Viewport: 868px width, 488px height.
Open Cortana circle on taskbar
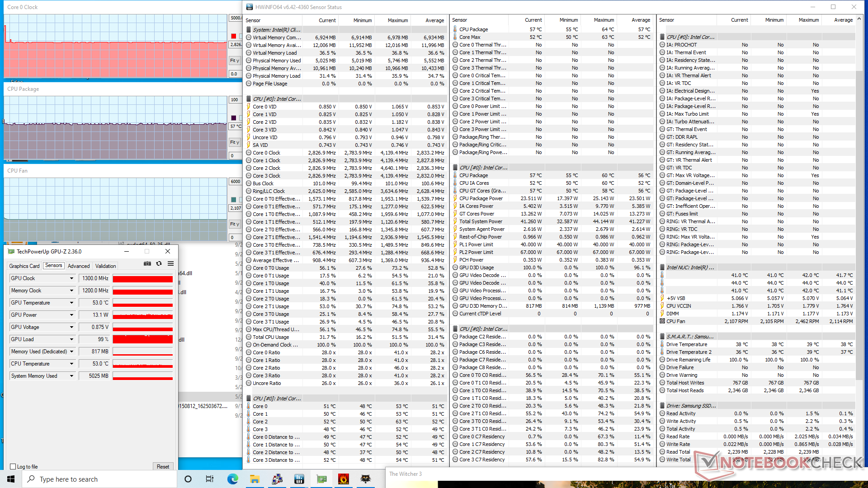(188, 479)
